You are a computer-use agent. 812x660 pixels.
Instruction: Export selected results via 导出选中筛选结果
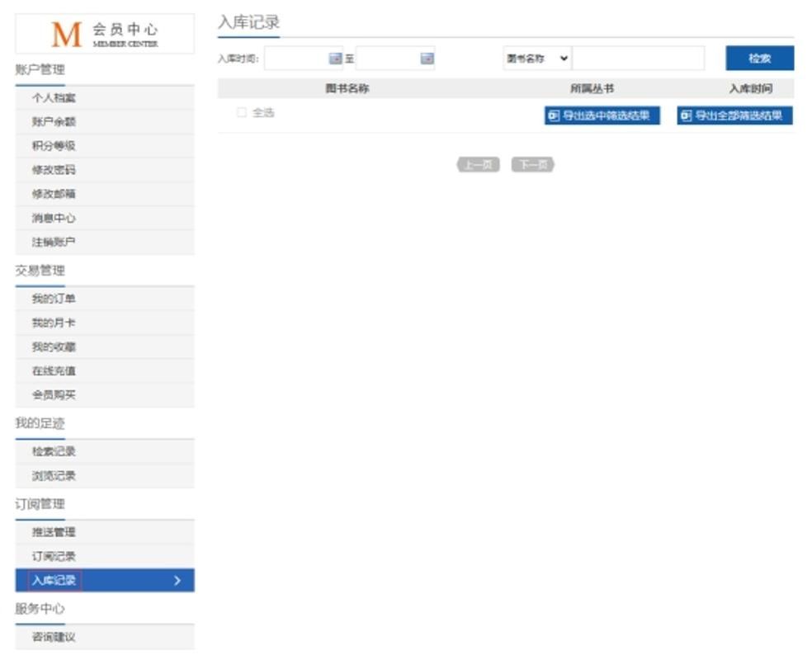[602, 115]
